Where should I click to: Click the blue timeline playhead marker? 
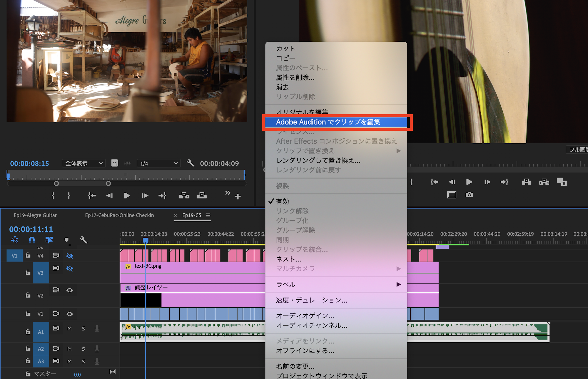(146, 240)
